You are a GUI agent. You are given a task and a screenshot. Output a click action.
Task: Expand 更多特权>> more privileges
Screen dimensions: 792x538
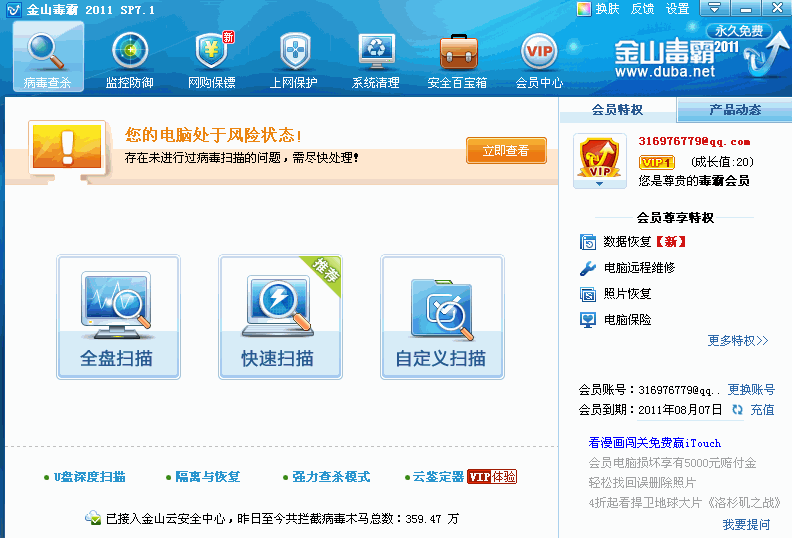tap(737, 340)
